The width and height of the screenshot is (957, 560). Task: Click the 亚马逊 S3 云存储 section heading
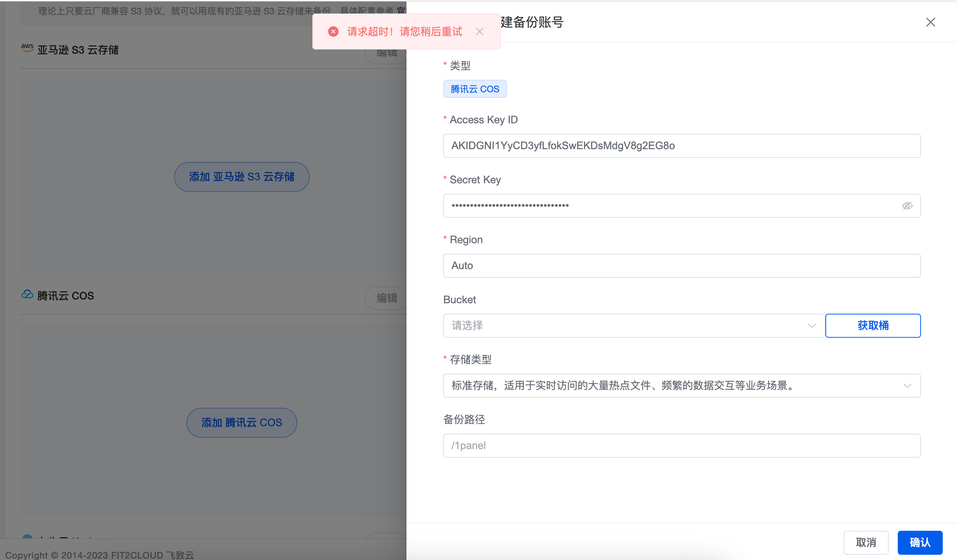(x=78, y=50)
